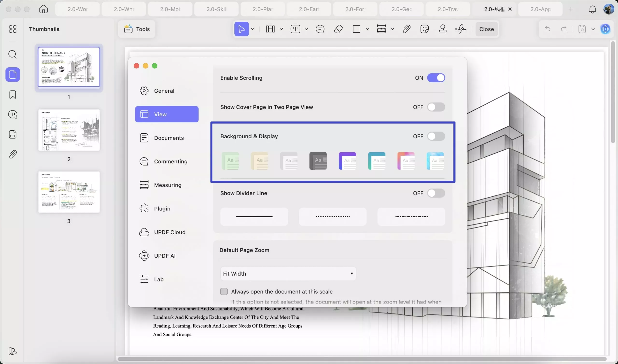618x364 pixels.
Task: Click the redo arrow
Action: 563,29
